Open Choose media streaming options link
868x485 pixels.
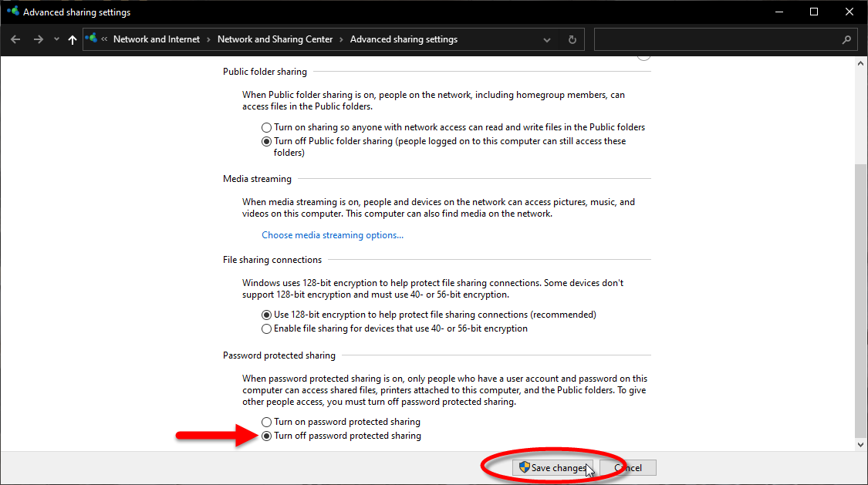(x=333, y=235)
